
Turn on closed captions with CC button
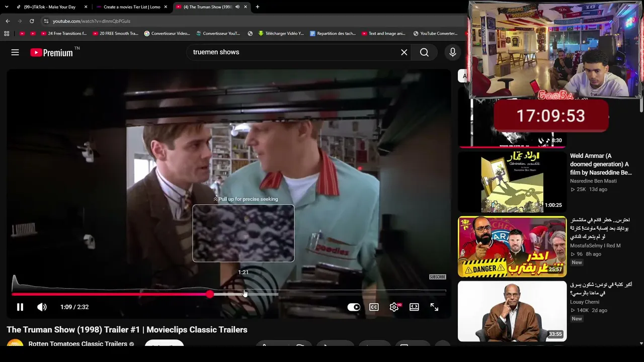click(x=374, y=307)
